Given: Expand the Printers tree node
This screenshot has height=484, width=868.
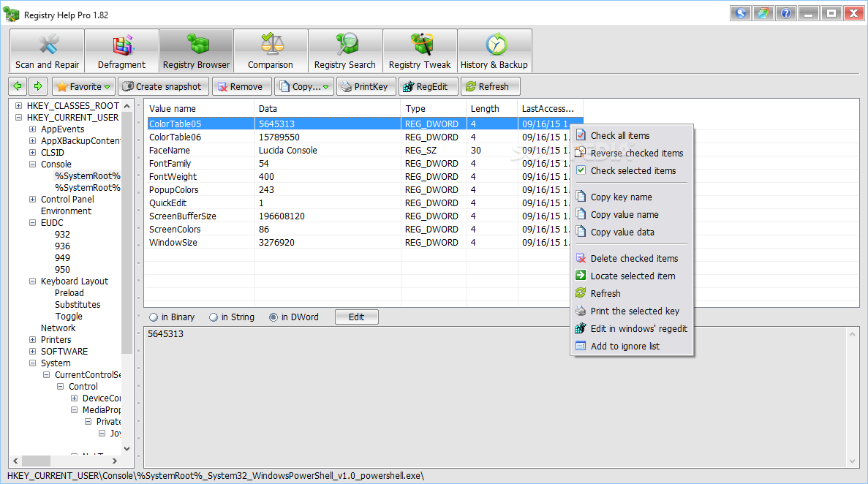Looking at the screenshot, I should click(32, 339).
